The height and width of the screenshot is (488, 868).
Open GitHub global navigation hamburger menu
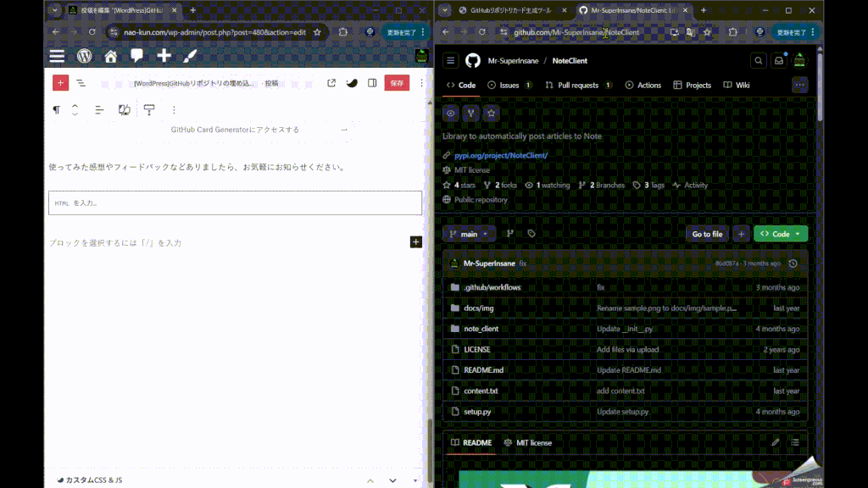(x=451, y=61)
